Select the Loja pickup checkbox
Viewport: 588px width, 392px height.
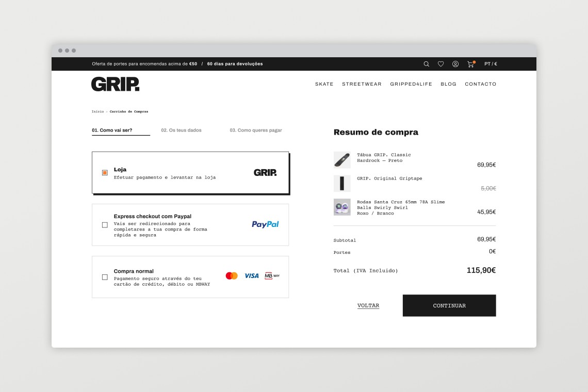pyautogui.click(x=105, y=173)
